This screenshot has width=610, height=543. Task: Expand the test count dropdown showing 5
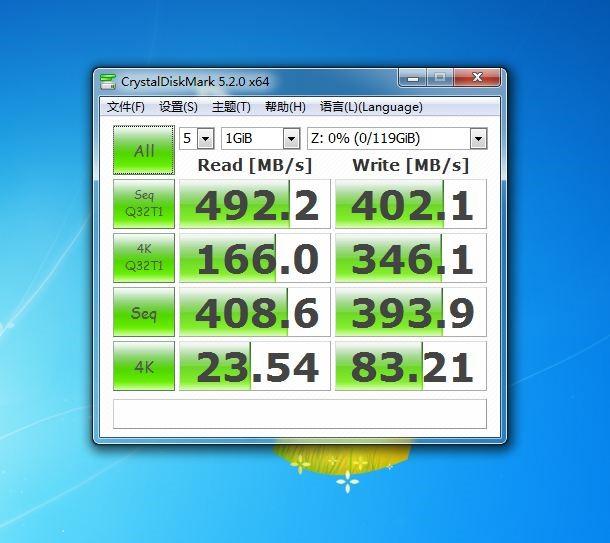coord(206,138)
